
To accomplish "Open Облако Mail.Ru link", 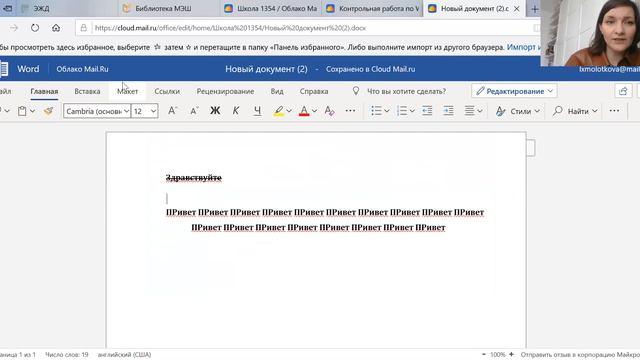I will tap(82, 69).
